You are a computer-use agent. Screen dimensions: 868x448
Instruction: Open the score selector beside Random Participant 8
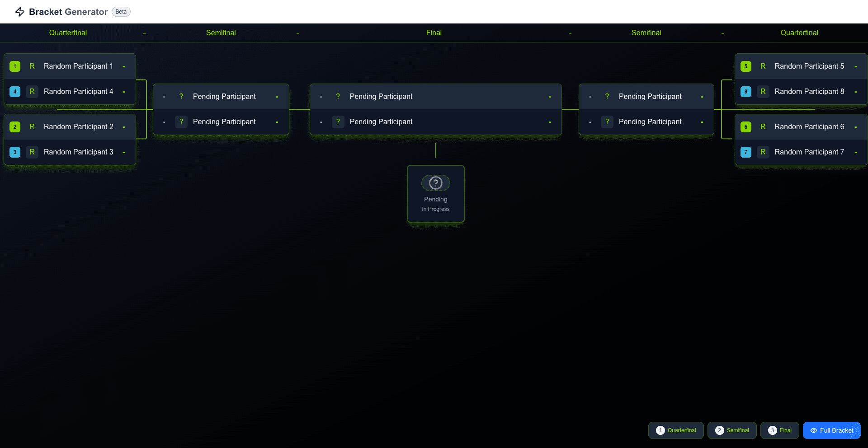coord(855,91)
